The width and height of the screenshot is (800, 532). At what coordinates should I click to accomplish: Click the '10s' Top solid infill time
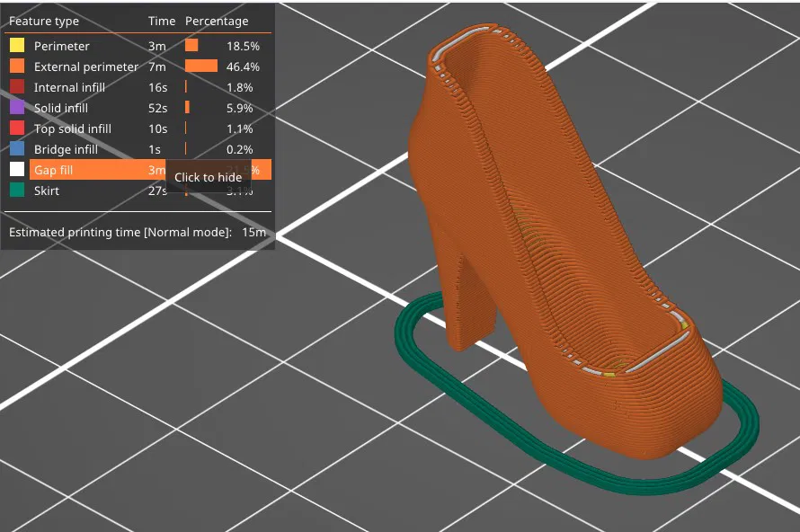coord(158,129)
